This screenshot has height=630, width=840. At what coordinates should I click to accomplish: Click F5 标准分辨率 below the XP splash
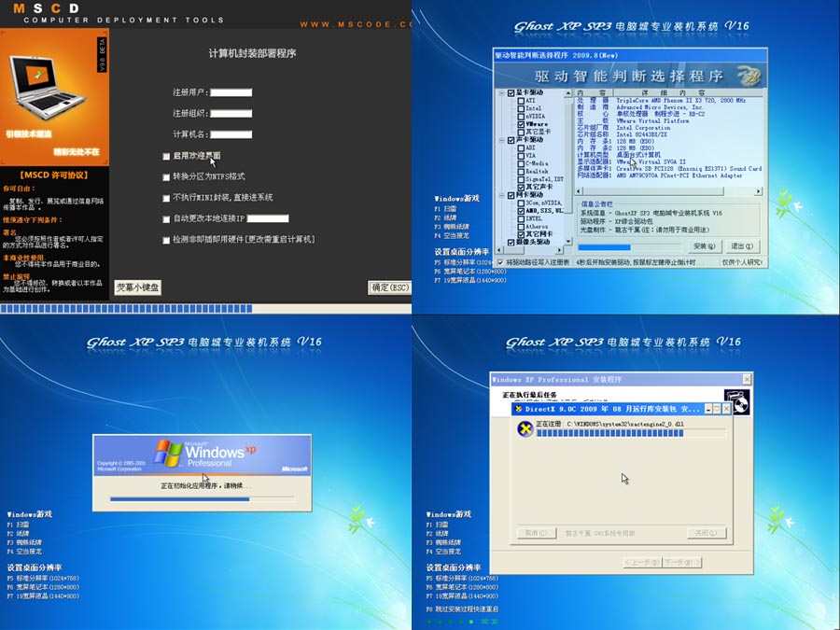click(x=43, y=579)
